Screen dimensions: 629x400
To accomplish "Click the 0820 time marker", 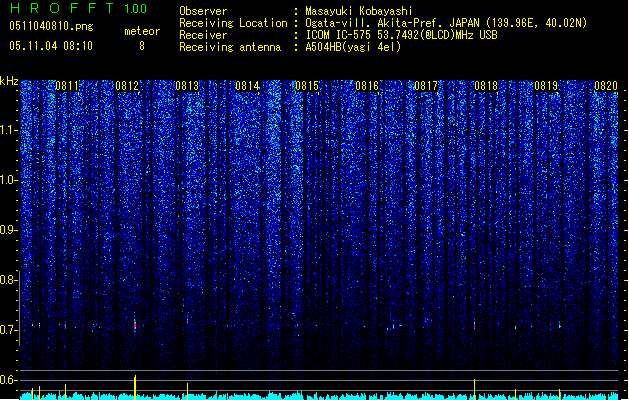I will click(606, 85).
